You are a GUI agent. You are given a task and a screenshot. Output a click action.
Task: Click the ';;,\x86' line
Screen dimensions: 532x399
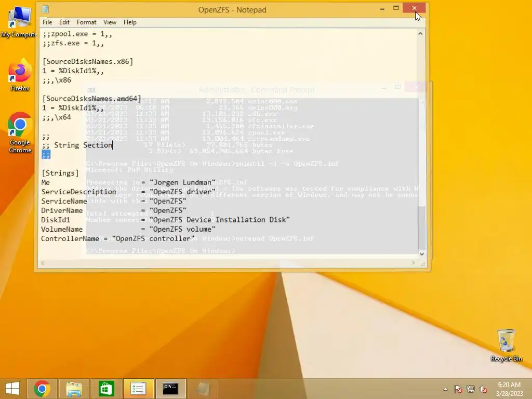(57, 80)
